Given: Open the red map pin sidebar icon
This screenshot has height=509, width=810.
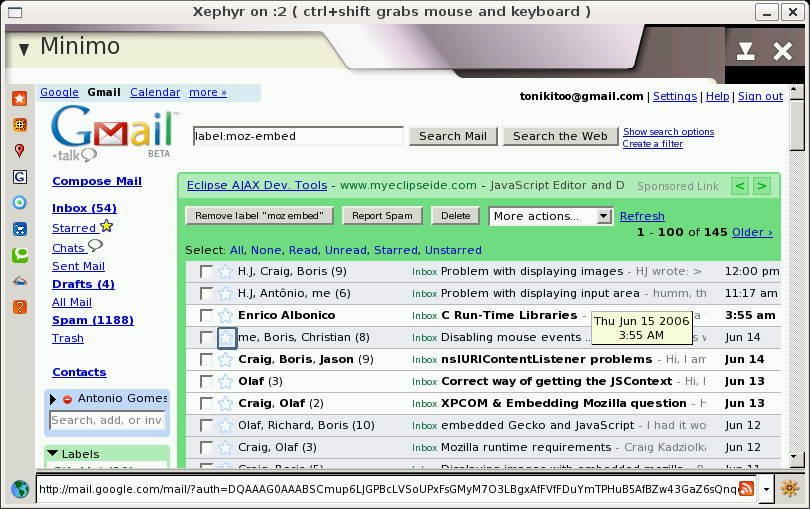Looking at the screenshot, I should [x=20, y=150].
